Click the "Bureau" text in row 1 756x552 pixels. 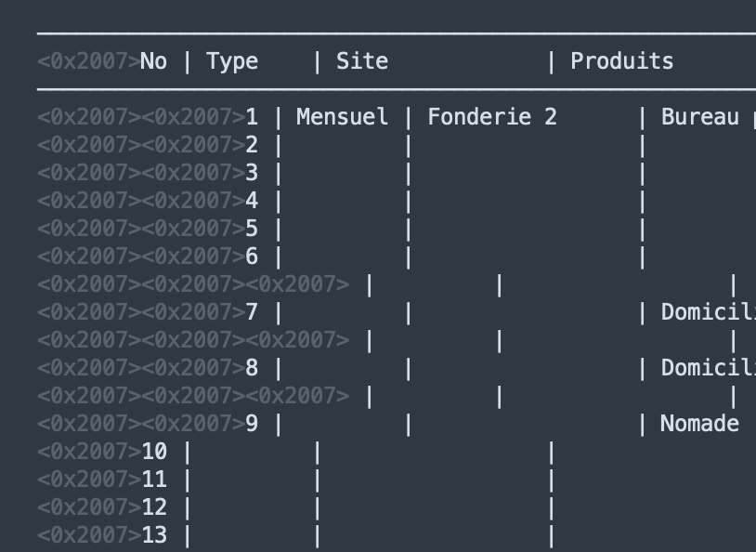(700, 117)
